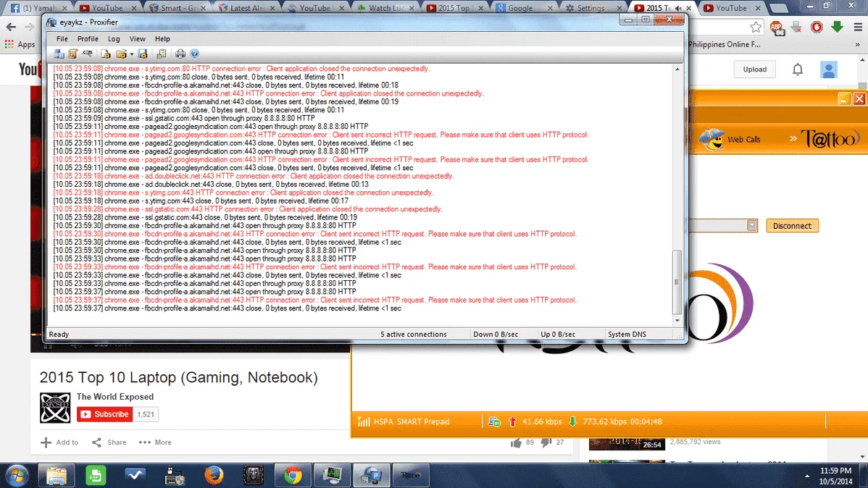Screen dimensions: 868x488
Task: Click scroll-down arrow of Proxifier log
Action: tap(677, 320)
